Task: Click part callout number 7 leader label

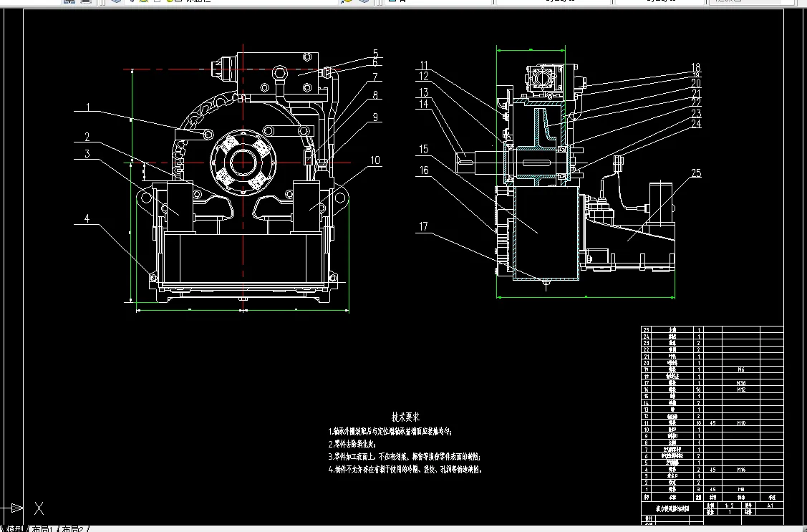Action: point(375,77)
